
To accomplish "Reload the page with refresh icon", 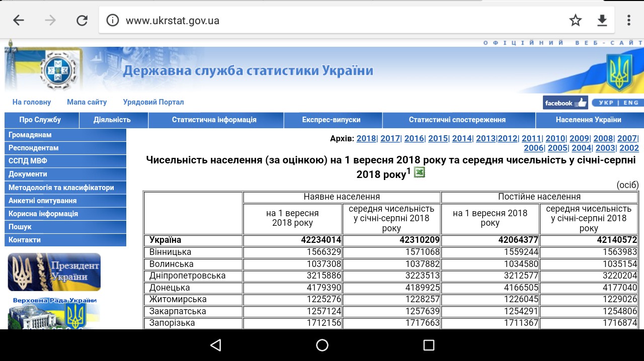I will coord(82,20).
